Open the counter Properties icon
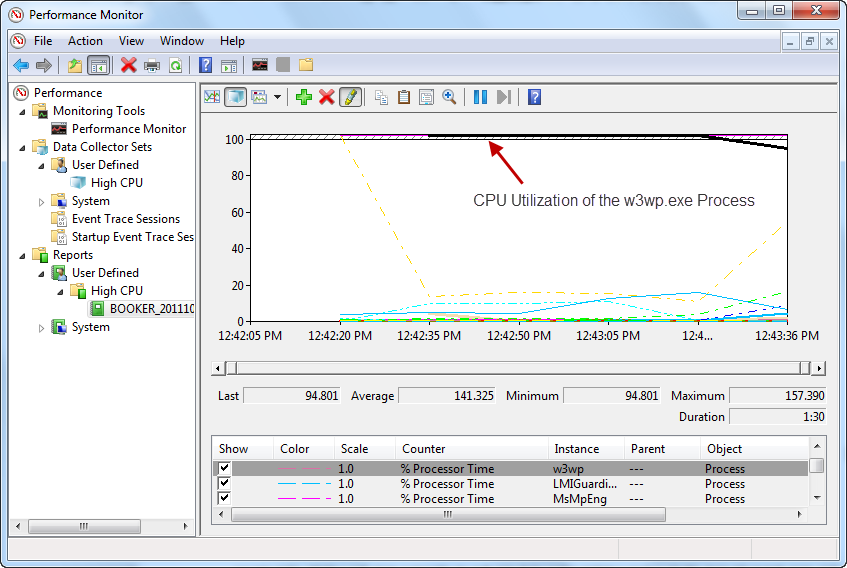 427,97
